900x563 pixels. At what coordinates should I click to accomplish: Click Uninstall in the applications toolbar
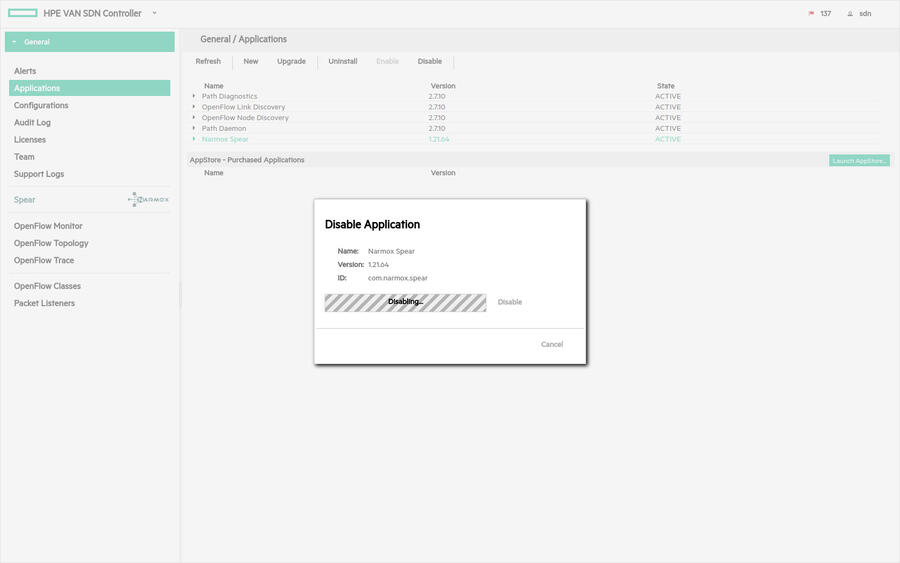pyautogui.click(x=342, y=62)
